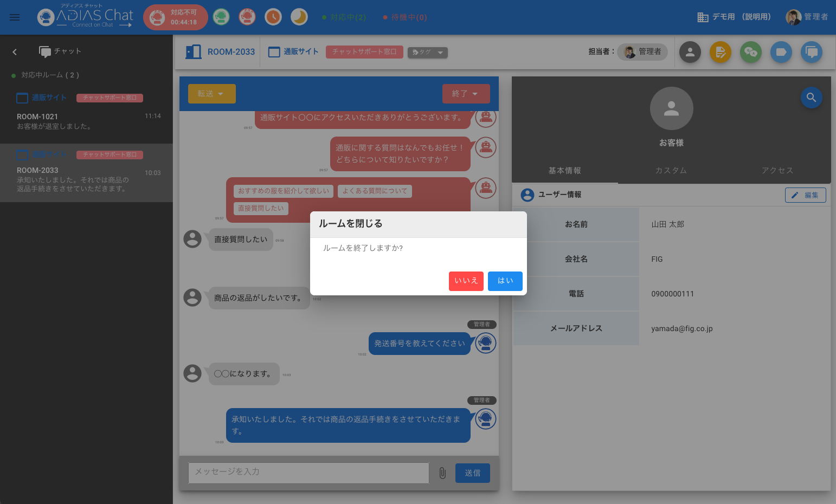Switch to the アクセス tab
Screen dimensions: 836x504
pos(777,170)
